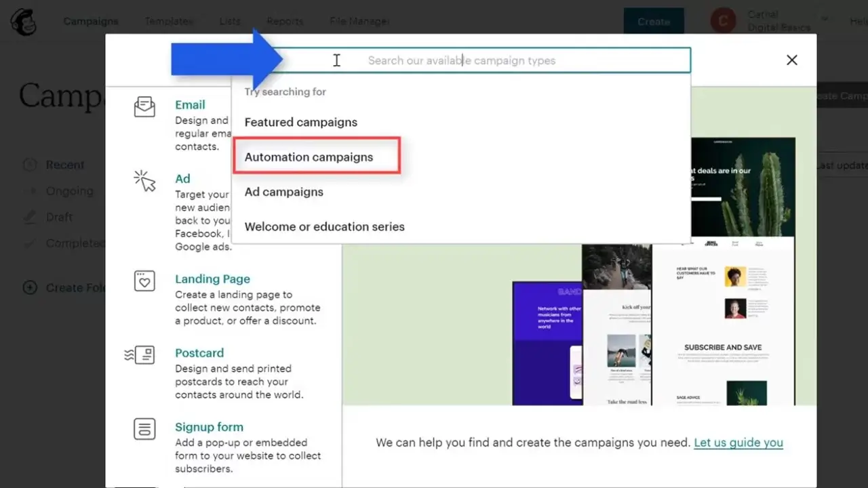The width and height of the screenshot is (868, 488).
Task: Click the purple band landing page preview
Action: (x=547, y=343)
